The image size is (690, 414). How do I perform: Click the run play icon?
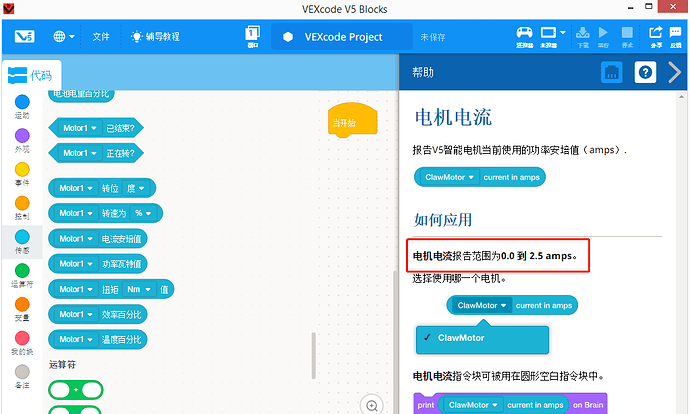point(603,37)
